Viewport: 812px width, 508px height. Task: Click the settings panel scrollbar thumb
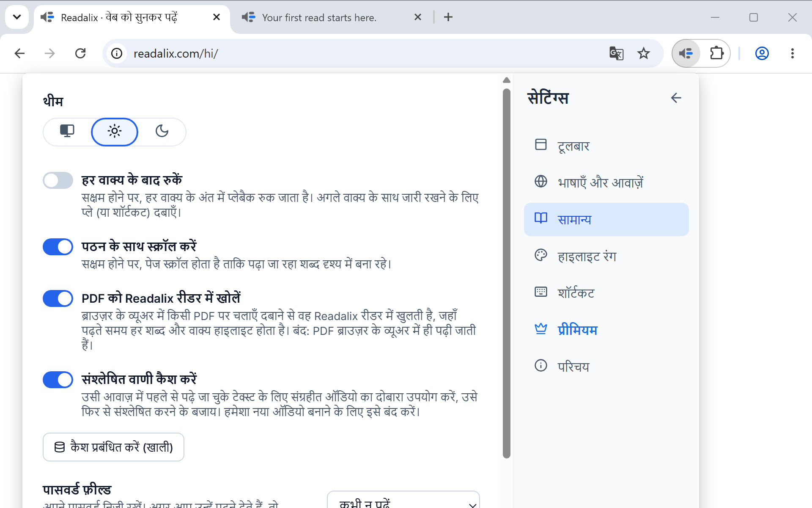[507, 273]
